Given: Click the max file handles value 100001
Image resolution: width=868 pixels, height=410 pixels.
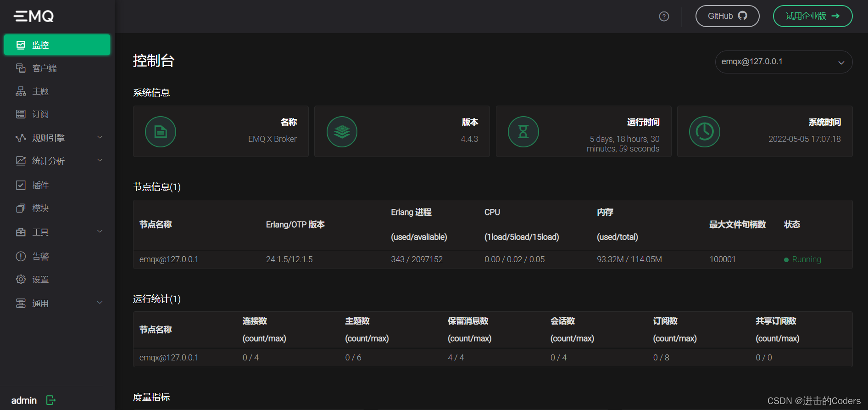Looking at the screenshot, I should click(x=723, y=259).
